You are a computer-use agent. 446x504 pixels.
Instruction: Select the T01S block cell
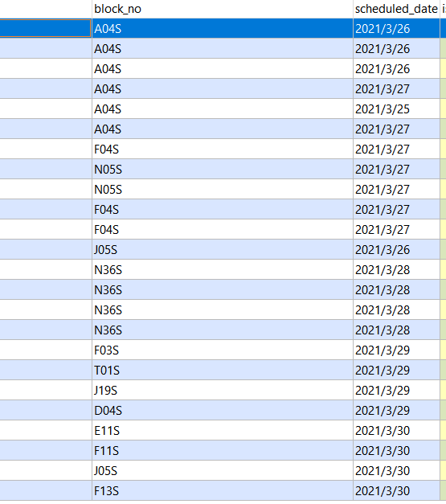point(223,371)
